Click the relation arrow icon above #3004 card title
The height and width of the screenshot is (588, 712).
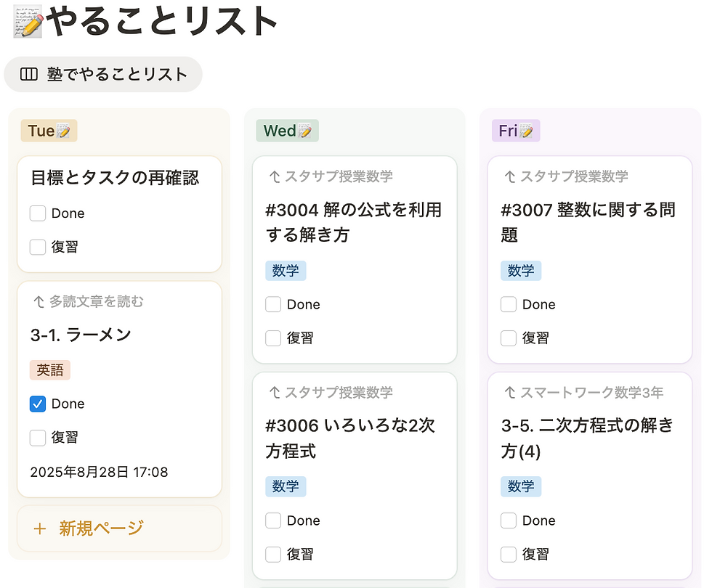point(275,176)
